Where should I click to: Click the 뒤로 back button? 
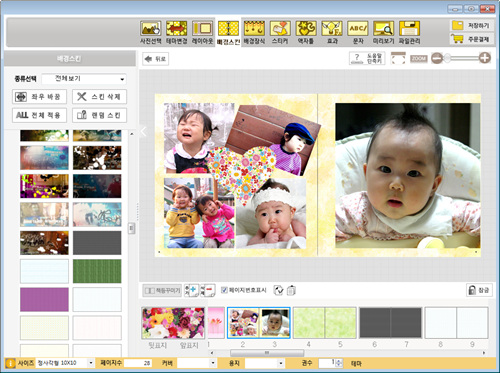[155, 59]
